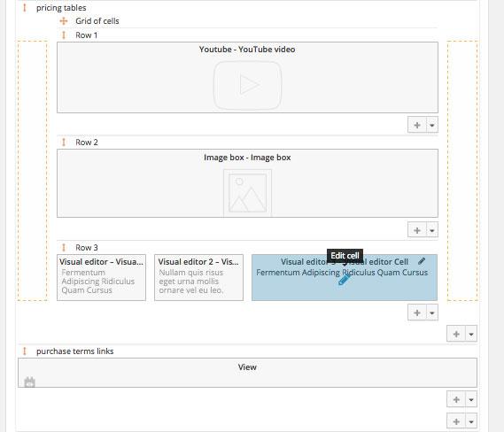The width and height of the screenshot is (504, 432).
Task: Open the dropdown directly below View cell
Action: pyautogui.click(x=471, y=399)
